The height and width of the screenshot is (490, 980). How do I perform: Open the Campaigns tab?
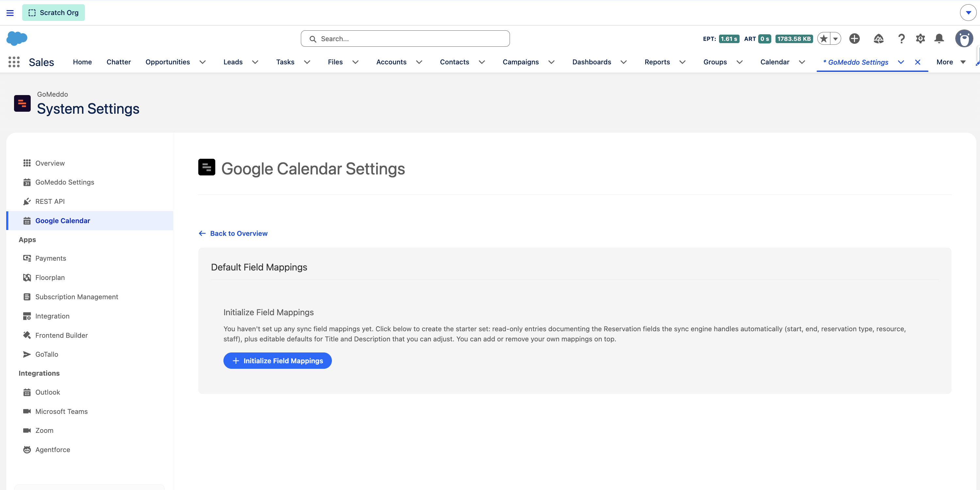coord(520,62)
